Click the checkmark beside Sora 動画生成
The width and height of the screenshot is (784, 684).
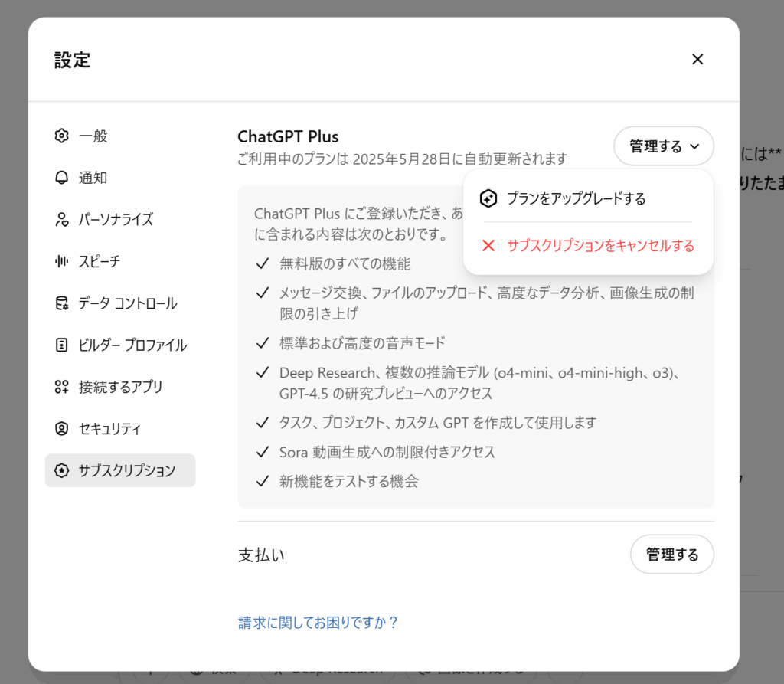263,453
